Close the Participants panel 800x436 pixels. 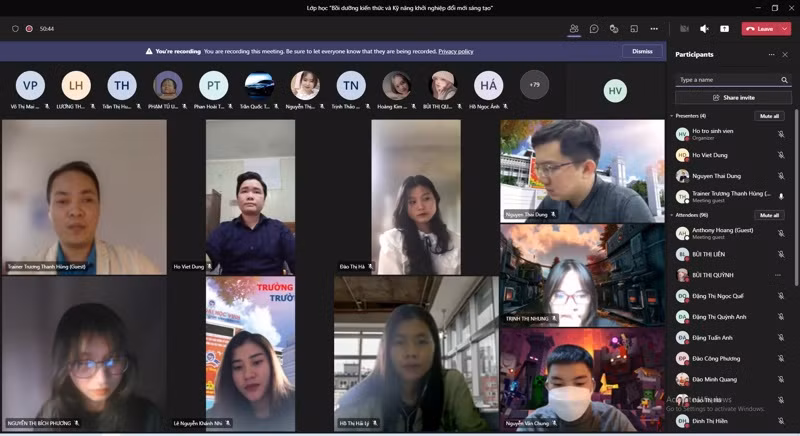tap(785, 54)
